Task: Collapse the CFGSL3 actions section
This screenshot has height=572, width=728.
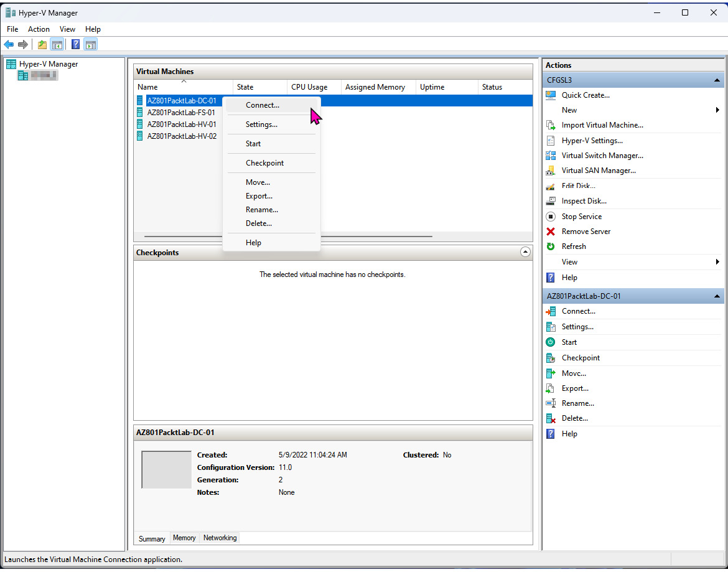Action: (x=717, y=80)
